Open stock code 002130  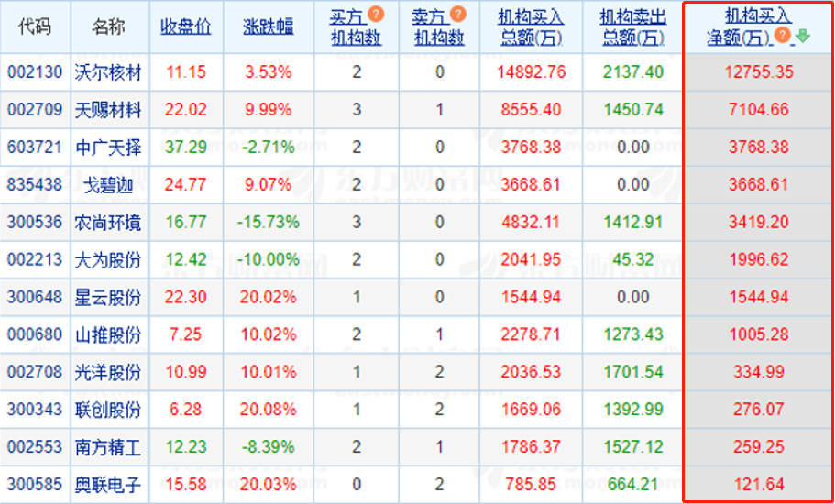(x=35, y=71)
